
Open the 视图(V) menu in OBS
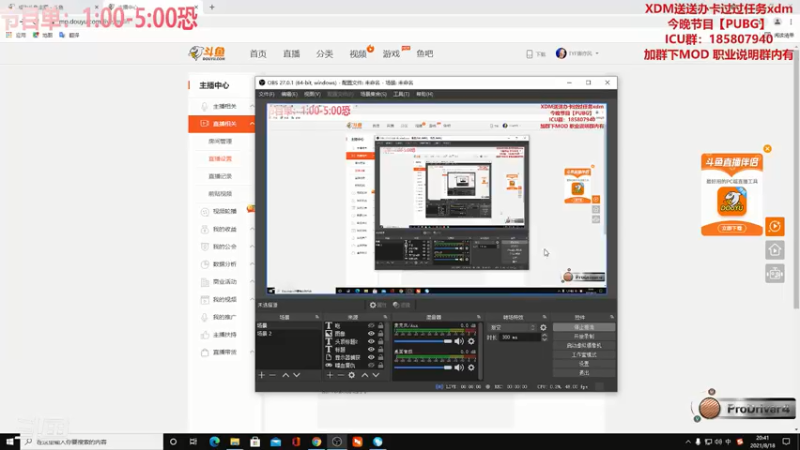pyautogui.click(x=312, y=94)
